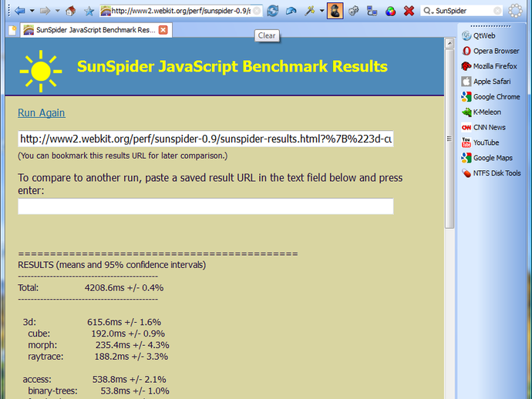Image resolution: width=532 pixels, height=399 pixels.
Task: Go back with the blue back arrow
Action: [20, 11]
